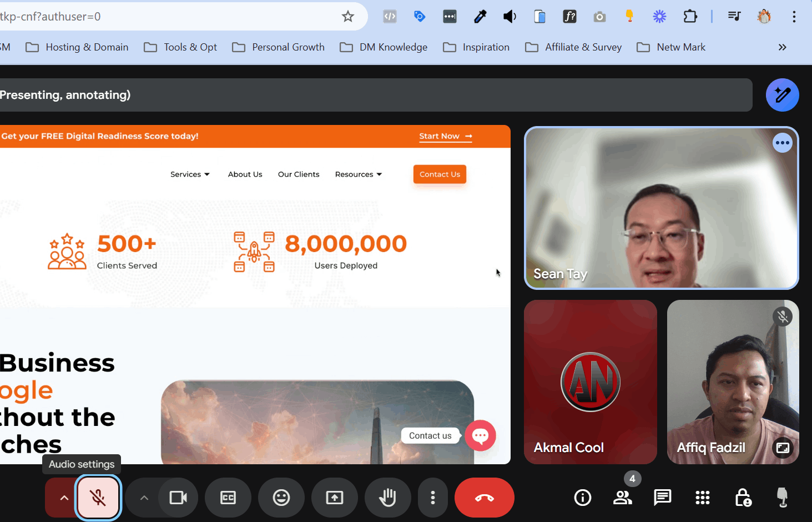Open the Extensions puzzle piece menu
Screen dimensions: 812x522
690,17
